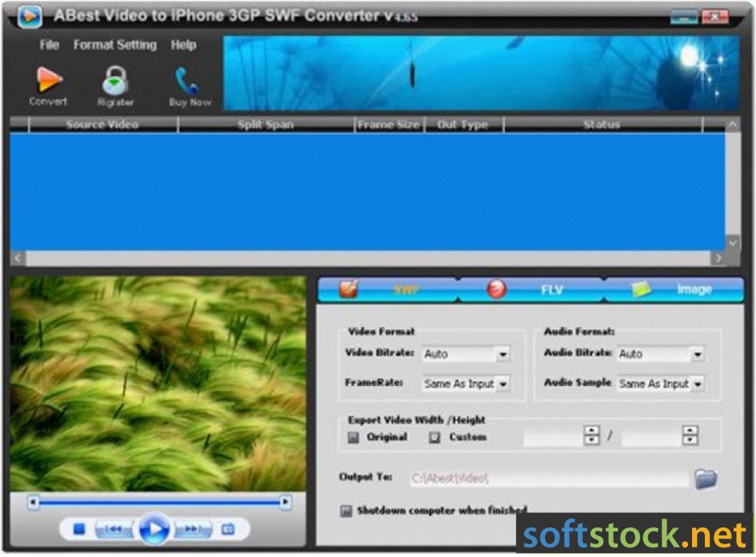The height and width of the screenshot is (557, 756).
Task: Check Shutdown computer when finished
Action: [x=347, y=510]
